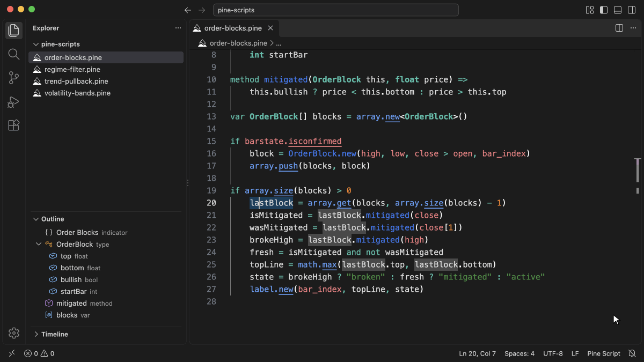Go back with the left arrow
Screen dimensions: 644x362
tap(187, 10)
